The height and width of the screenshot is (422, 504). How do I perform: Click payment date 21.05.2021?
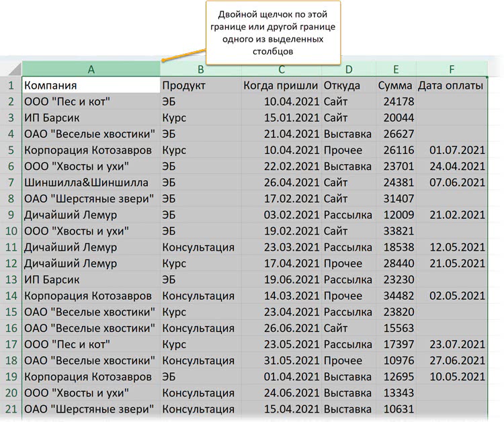coord(452,263)
